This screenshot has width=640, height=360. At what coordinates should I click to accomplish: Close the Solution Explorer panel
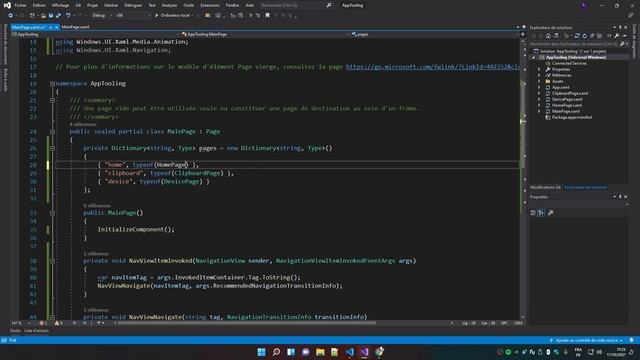click(626, 27)
